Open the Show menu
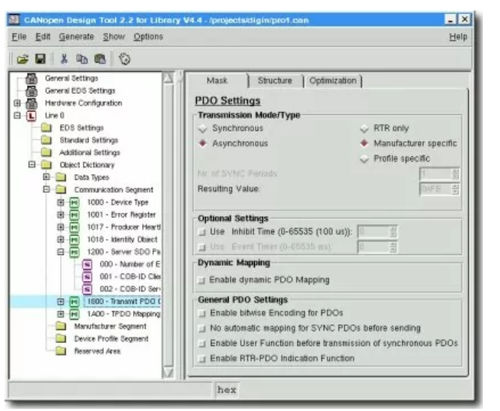500x411 pixels. pos(114,36)
